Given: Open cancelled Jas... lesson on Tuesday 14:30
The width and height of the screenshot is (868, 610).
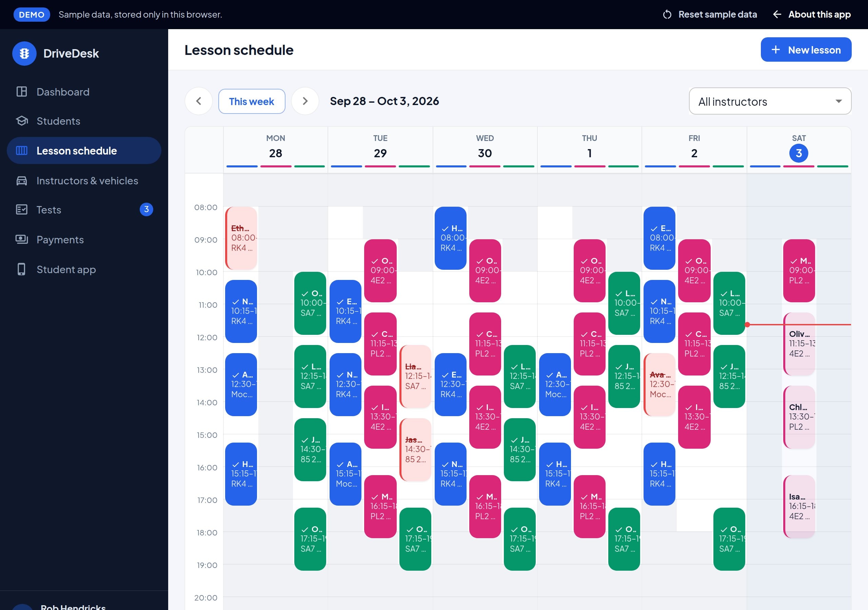Looking at the screenshot, I should click(415, 450).
